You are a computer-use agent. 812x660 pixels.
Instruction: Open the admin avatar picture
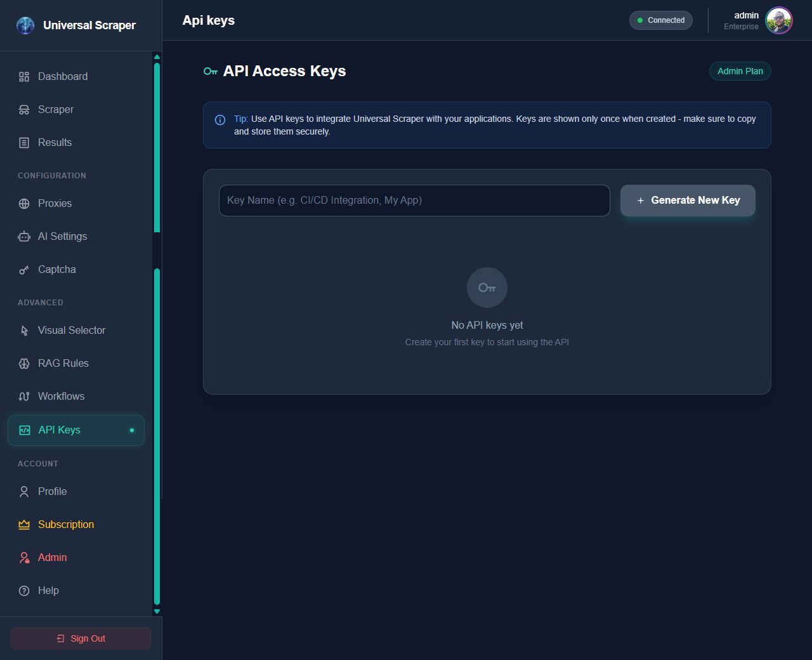778,20
